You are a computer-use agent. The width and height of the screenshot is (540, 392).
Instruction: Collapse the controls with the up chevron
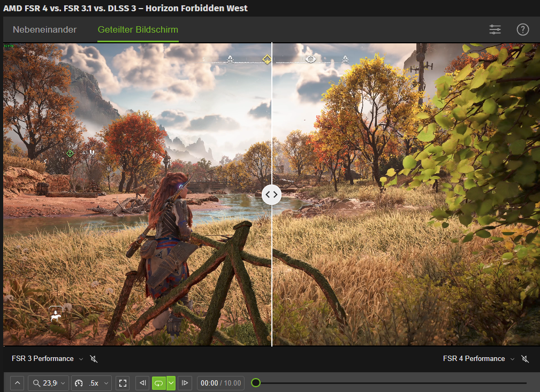pyautogui.click(x=17, y=383)
